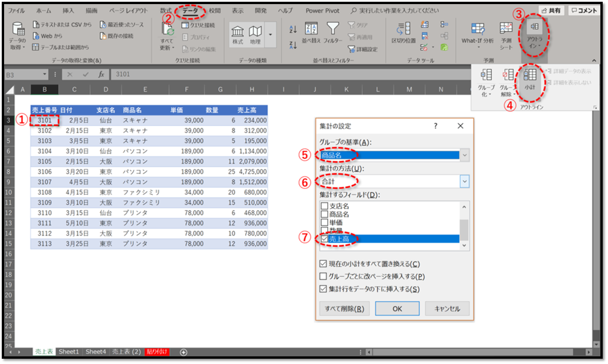Viewport: 608px width, 364px height.
Task: Uncheck the 売上高 field checkbox
Action: [325, 239]
